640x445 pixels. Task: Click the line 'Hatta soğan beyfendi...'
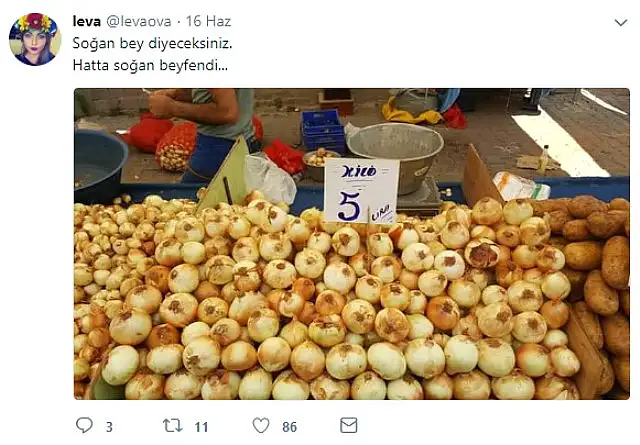point(150,65)
